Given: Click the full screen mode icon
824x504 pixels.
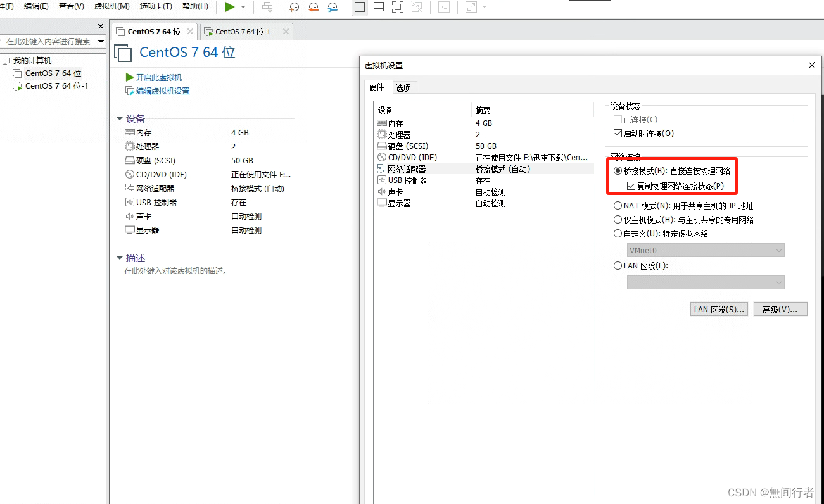Looking at the screenshot, I should click(x=398, y=7).
